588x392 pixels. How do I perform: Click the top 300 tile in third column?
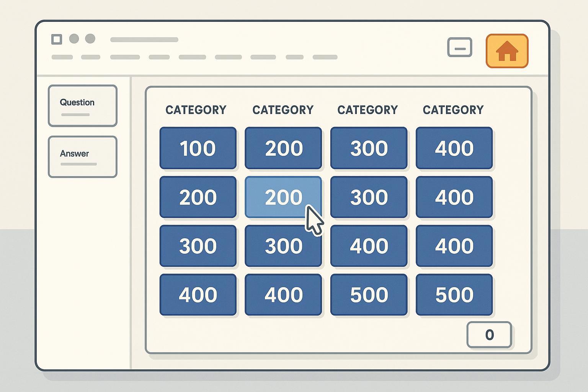coord(369,148)
